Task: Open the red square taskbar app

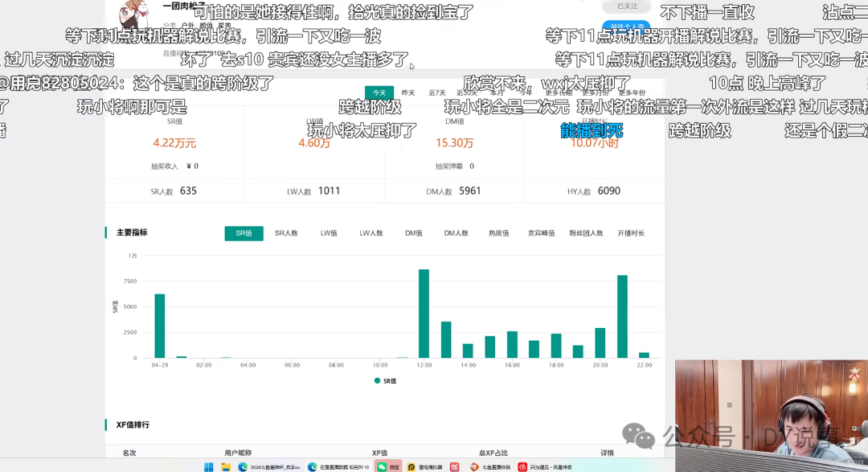Action: (x=454, y=467)
